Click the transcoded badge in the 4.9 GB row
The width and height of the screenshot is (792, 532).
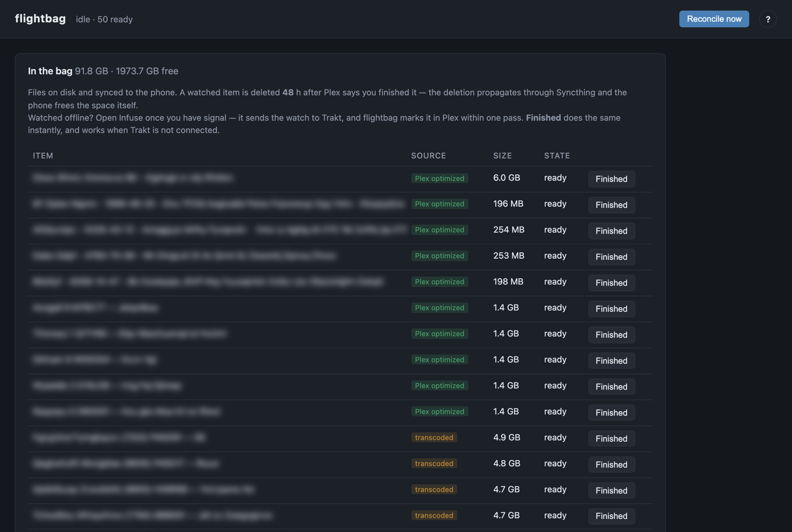tap(434, 437)
